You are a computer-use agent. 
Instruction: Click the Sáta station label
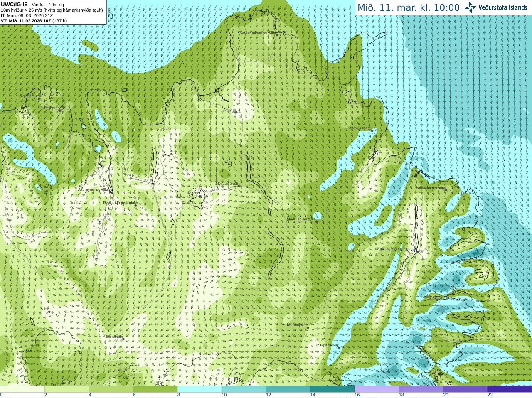coord(44,309)
